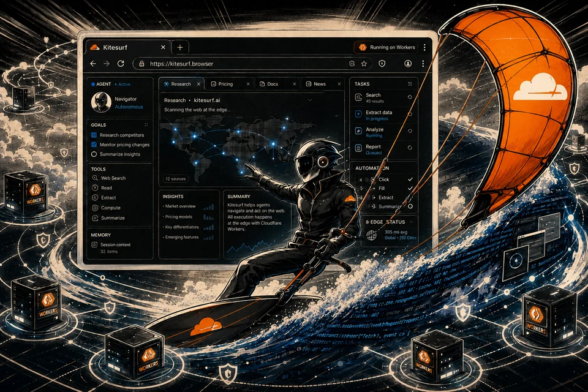Select the Extract tool icon under Tools

tap(95, 197)
